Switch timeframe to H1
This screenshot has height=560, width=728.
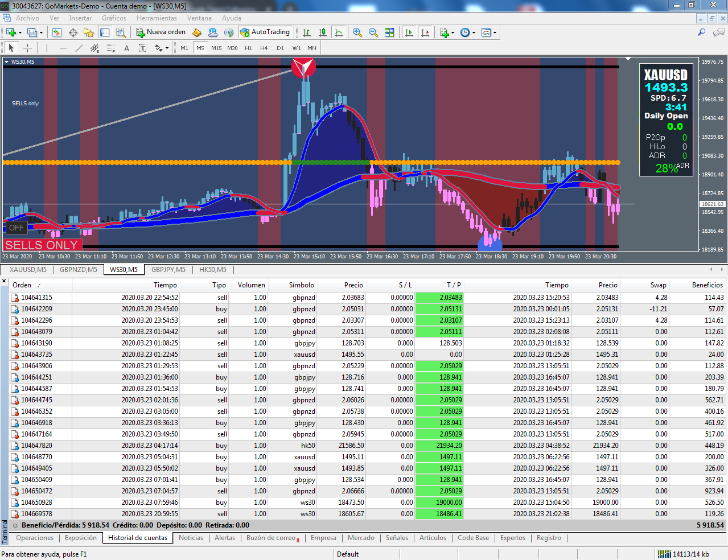tap(248, 48)
